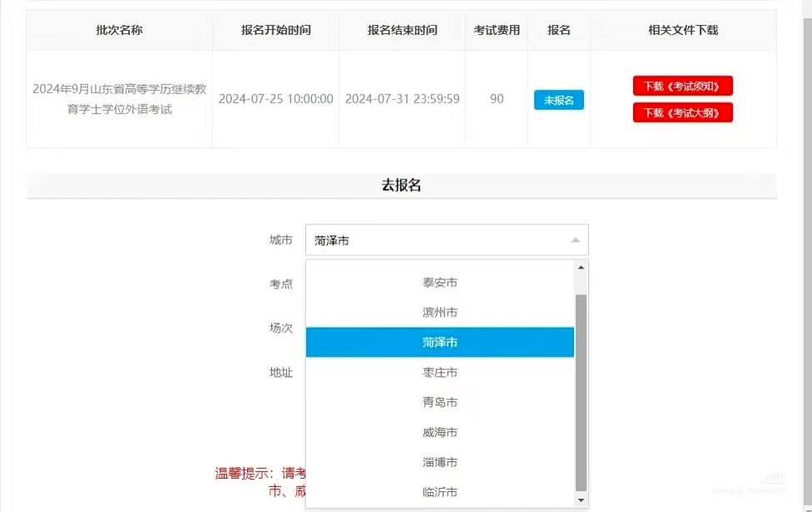
Task: Pick 青岛市 in the dropdown
Action: tap(439, 402)
